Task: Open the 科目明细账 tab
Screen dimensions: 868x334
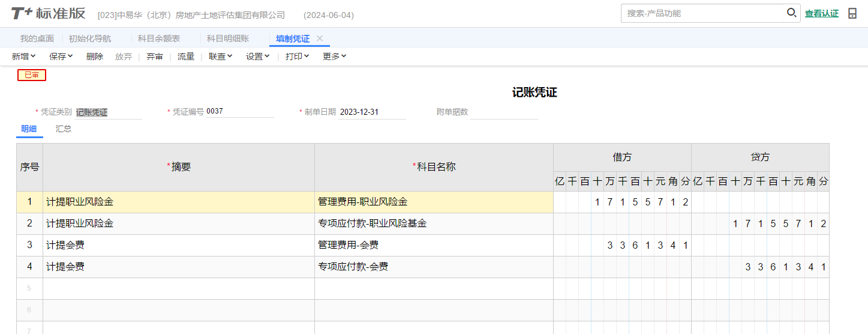Action: pos(228,38)
